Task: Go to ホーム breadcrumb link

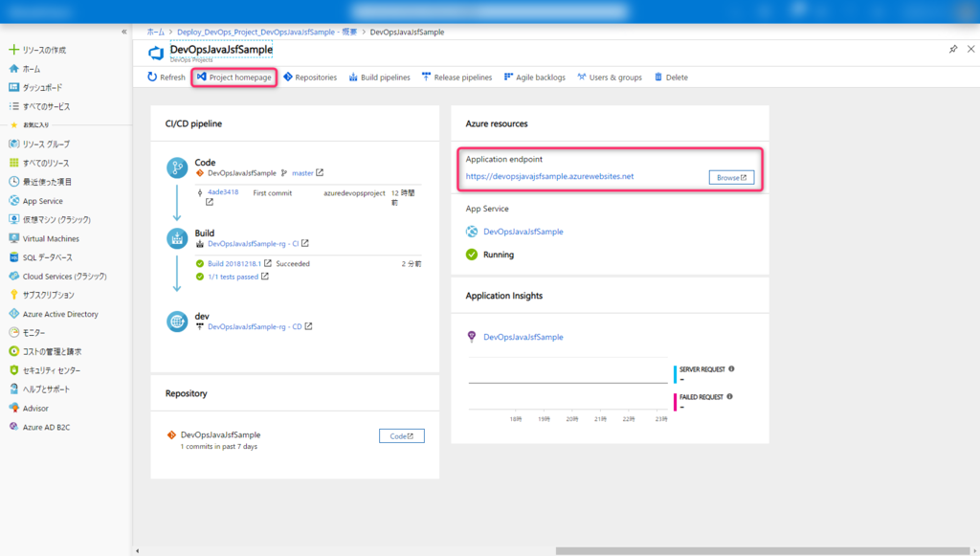Action: 156,32
